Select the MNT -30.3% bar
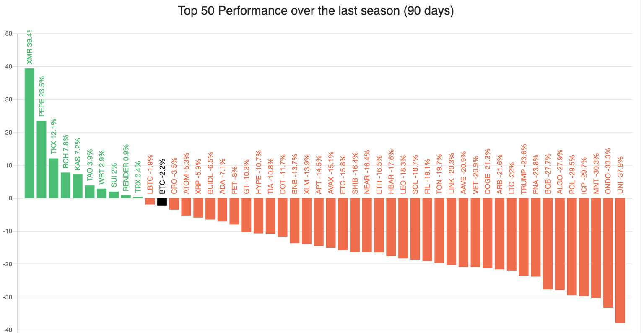The height and width of the screenshot is (333, 644). click(x=596, y=248)
